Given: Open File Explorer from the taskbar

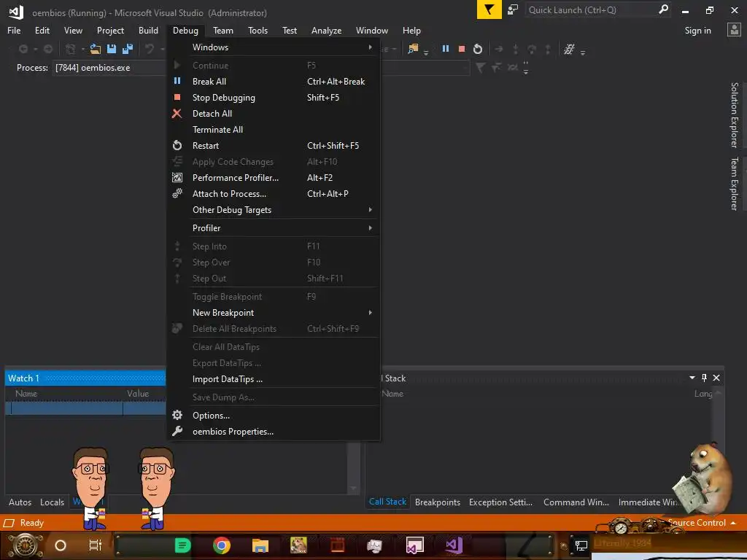Looking at the screenshot, I should coord(260,545).
